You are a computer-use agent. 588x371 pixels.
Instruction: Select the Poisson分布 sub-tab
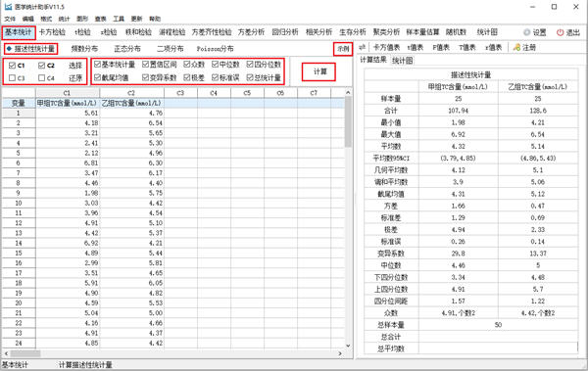[215, 49]
